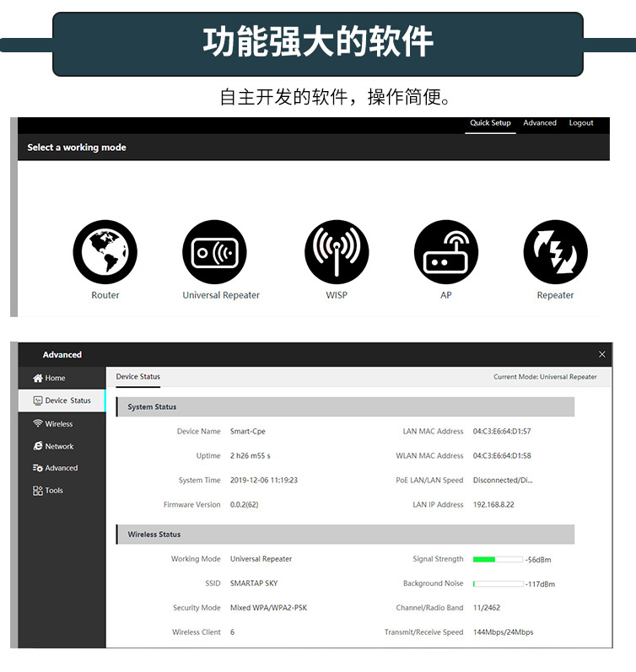
Task: Click the Logout link
Action: click(581, 123)
